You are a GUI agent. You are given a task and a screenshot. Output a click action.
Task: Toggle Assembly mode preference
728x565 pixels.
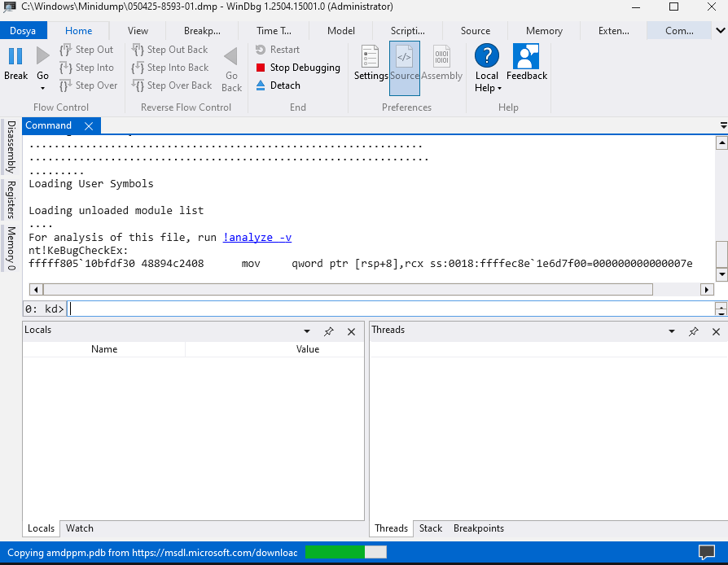(x=441, y=63)
